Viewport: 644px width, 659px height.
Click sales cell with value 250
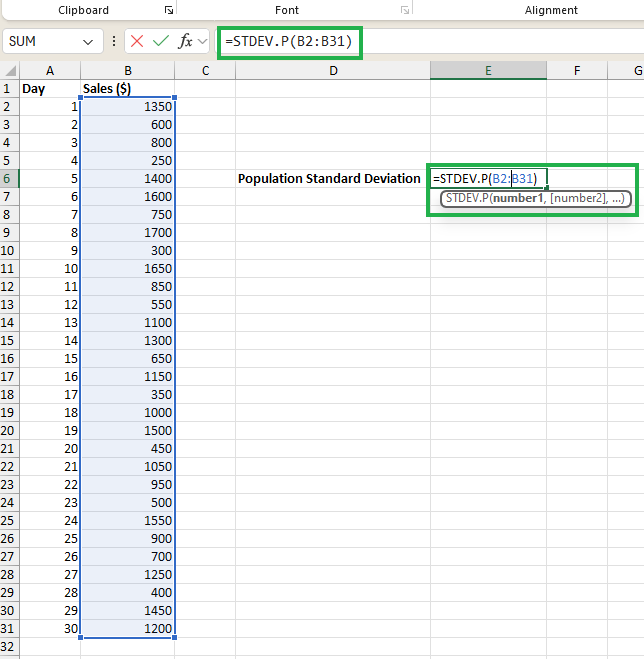(x=128, y=161)
